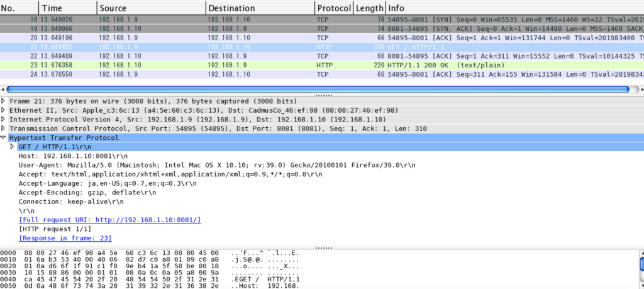Select the User-Agent header line

coord(217,165)
